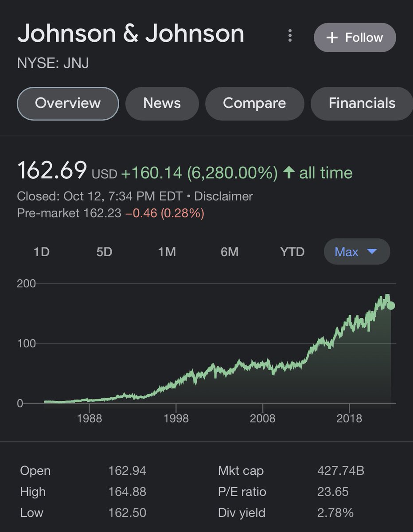Screen dimensions: 413x532
Task: Set chart range to 6M
Action: tap(230, 252)
